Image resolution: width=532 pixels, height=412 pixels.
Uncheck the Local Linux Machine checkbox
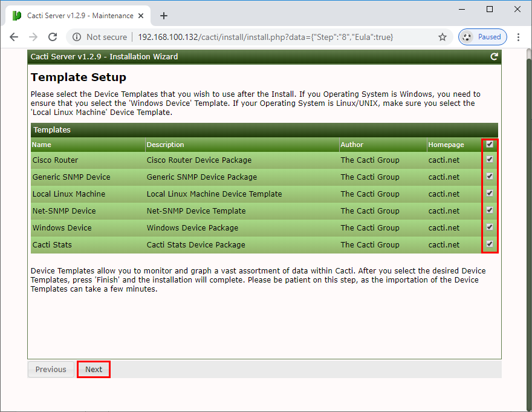coord(490,193)
